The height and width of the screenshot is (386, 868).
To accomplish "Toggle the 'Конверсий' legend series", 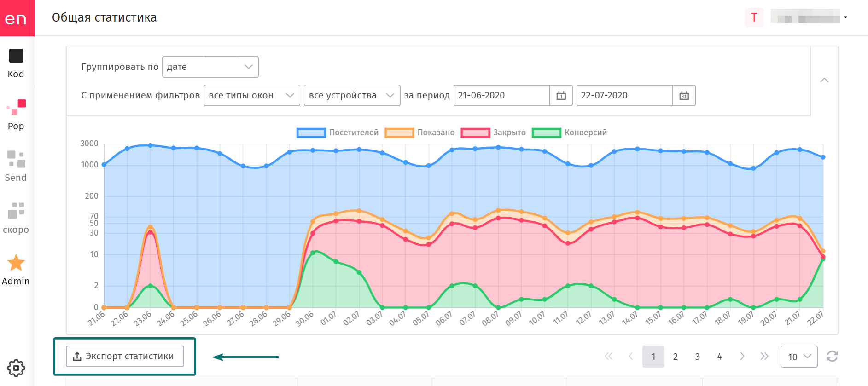I will click(x=569, y=133).
